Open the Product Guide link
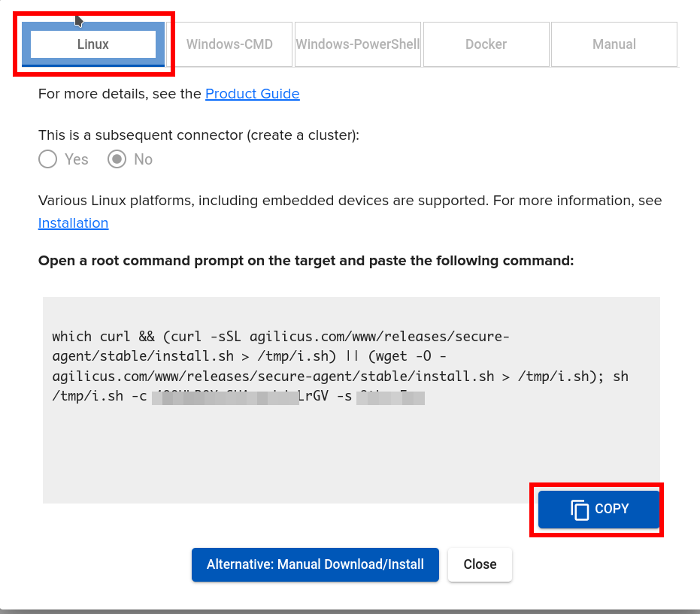This screenshot has height=614, width=700. point(252,94)
